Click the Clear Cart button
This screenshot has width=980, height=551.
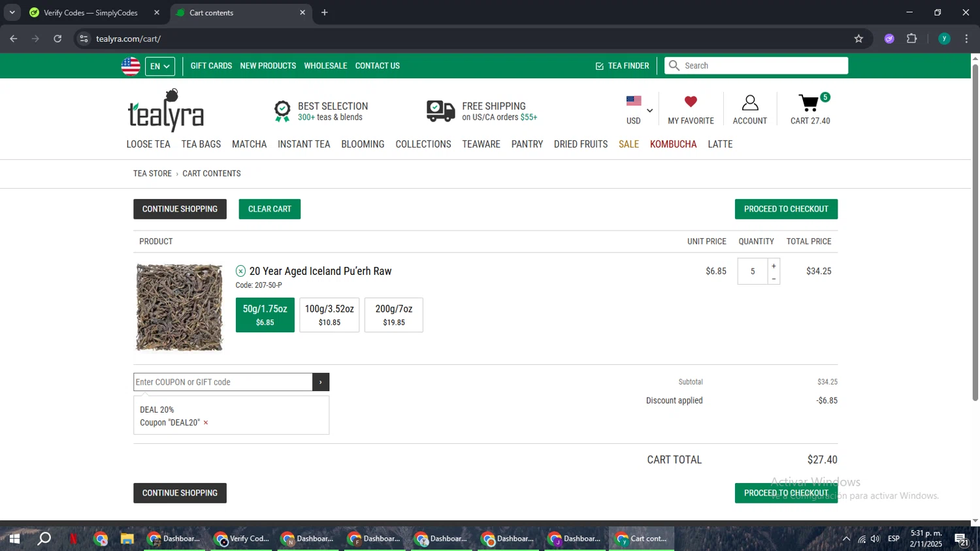(270, 209)
